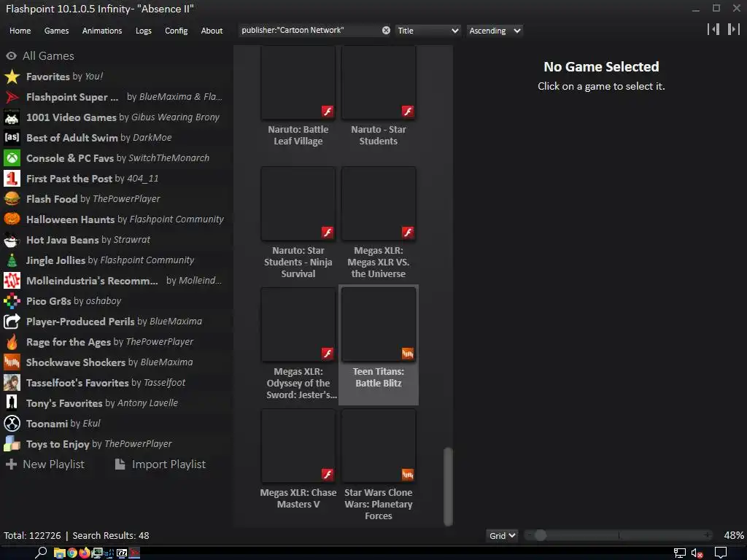Open the Flash Food playlist

point(115,199)
